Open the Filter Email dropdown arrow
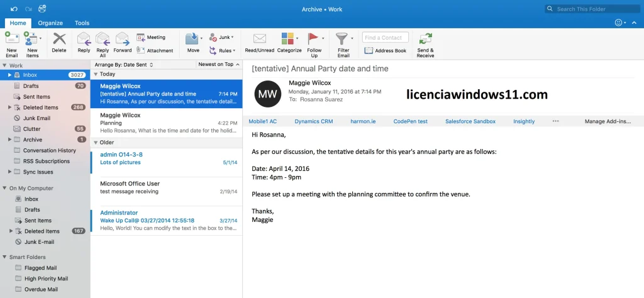 (x=352, y=38)
